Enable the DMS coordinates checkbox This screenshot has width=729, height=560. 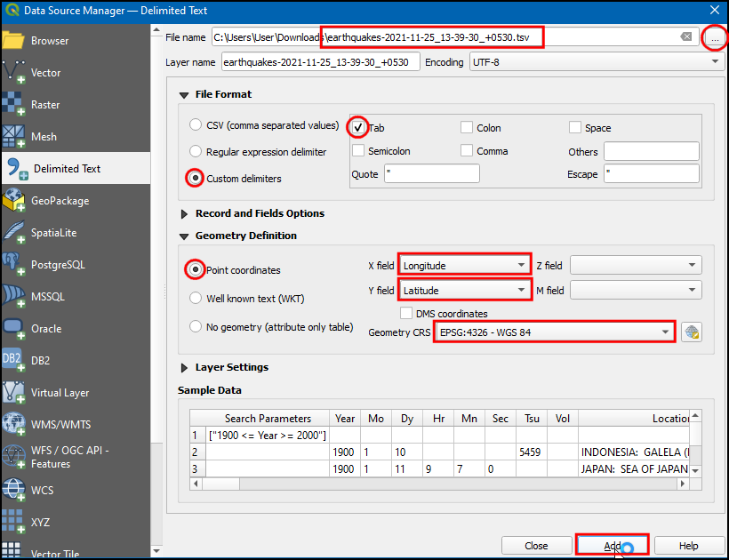tap(407, 313)
